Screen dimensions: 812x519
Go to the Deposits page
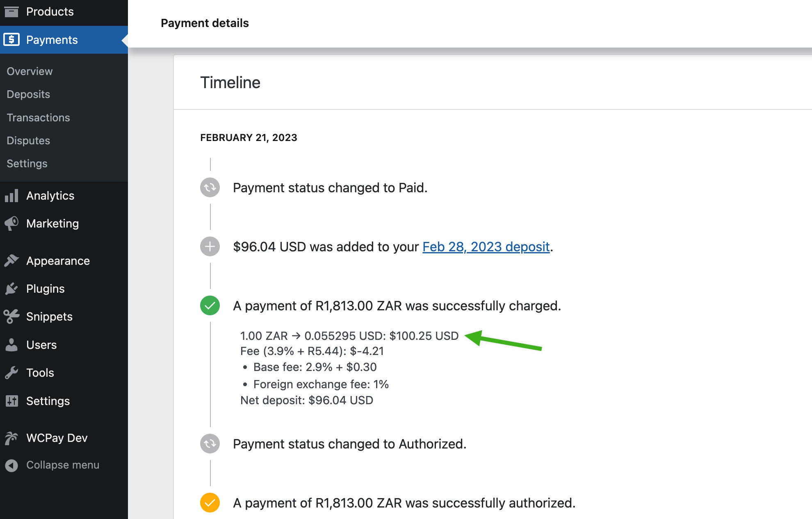tap(28, 94)
